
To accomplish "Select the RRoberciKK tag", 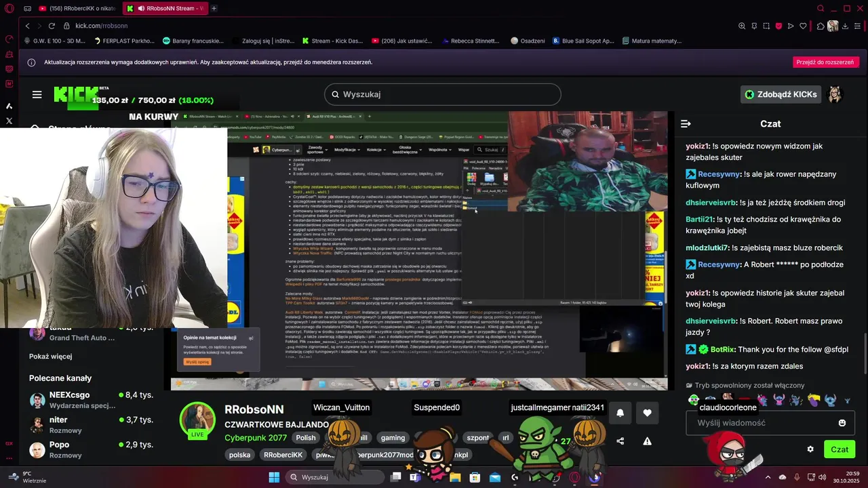I will click(283, 455).
